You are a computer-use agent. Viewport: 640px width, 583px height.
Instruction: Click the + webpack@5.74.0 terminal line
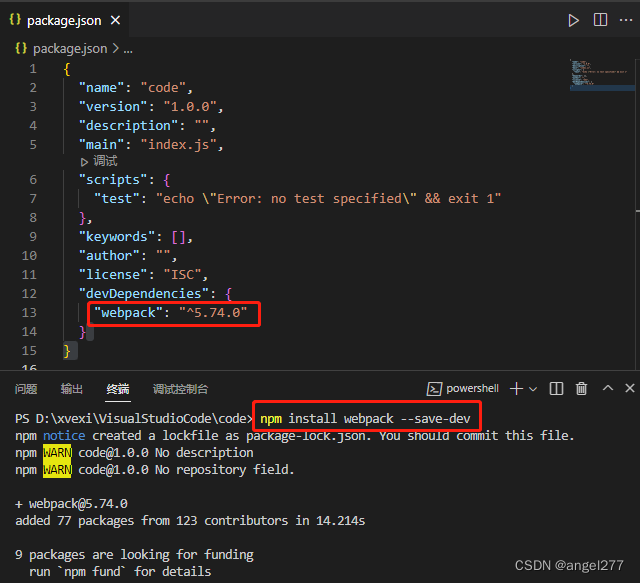pyautogui.click(x=71, y=504)
